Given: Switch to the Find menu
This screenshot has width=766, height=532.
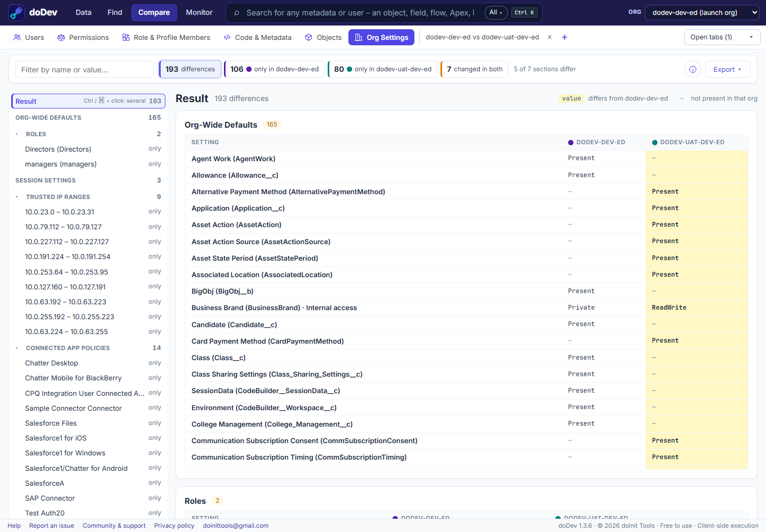Looking at the screenshot, I should click(115, 13).
